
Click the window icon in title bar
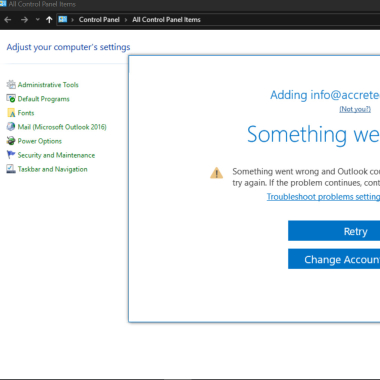(3, 4)
